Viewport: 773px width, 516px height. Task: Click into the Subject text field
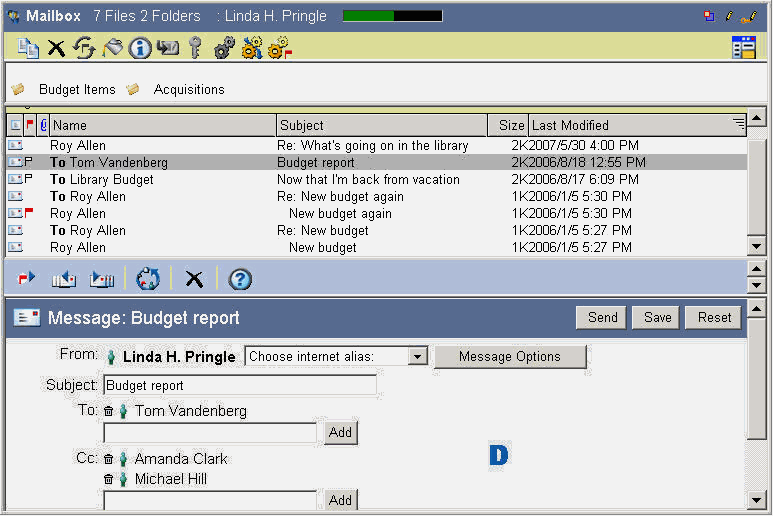(240, 385)
